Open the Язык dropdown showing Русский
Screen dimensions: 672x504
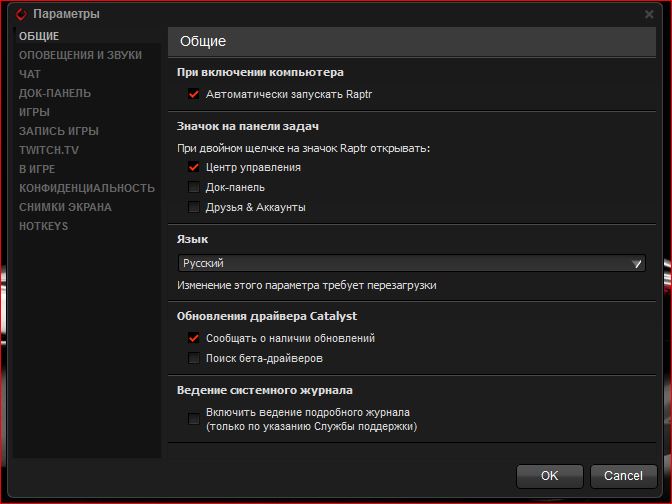coord(411,263)
